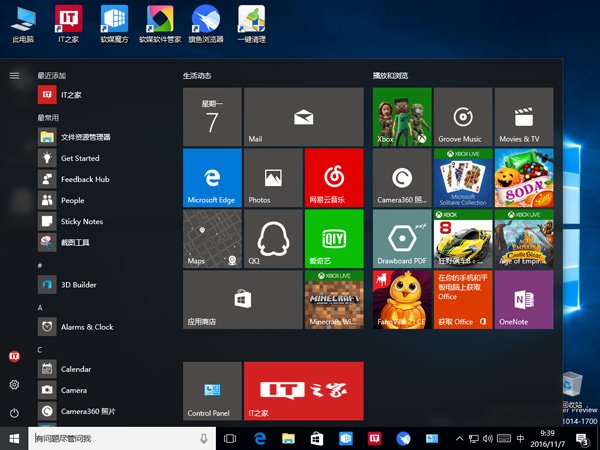Click the Cortana search box
This screenshot has width=600, height=450.
122,439
